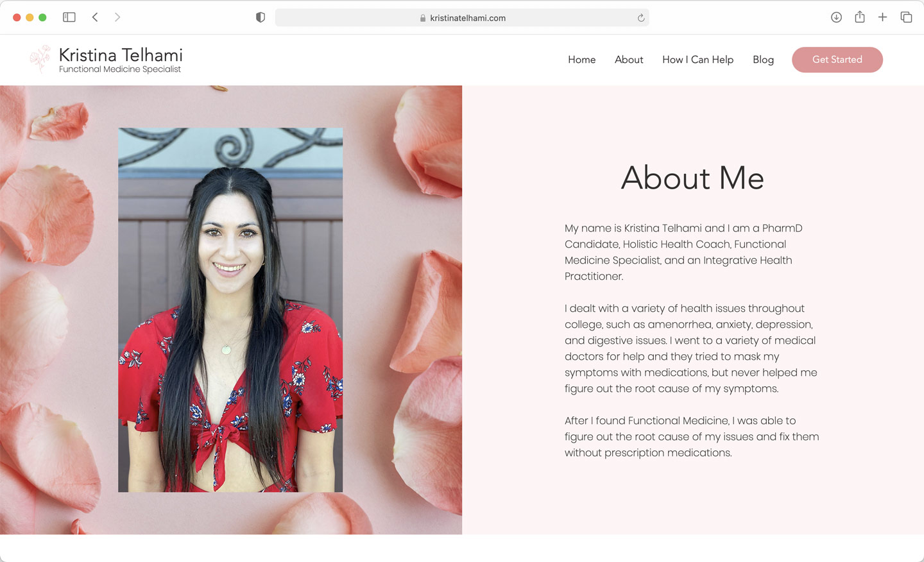Go to the Blog page

point(763,60)
